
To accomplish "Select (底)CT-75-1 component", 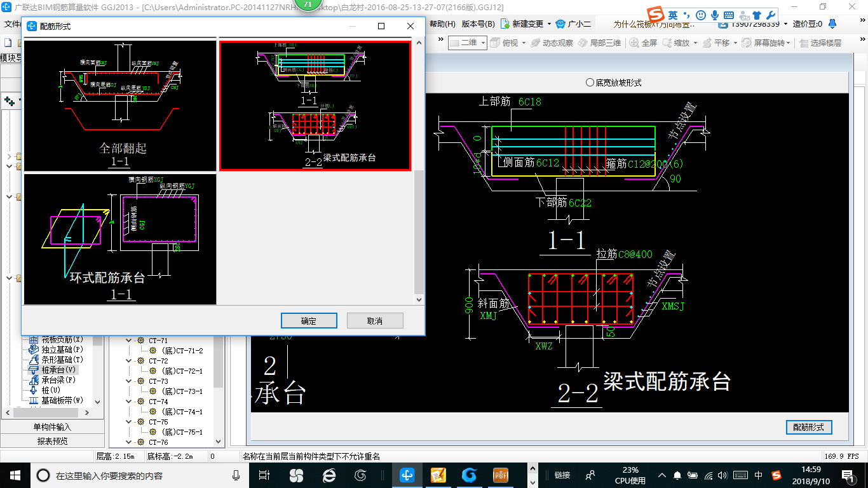I will pos(182,432).
